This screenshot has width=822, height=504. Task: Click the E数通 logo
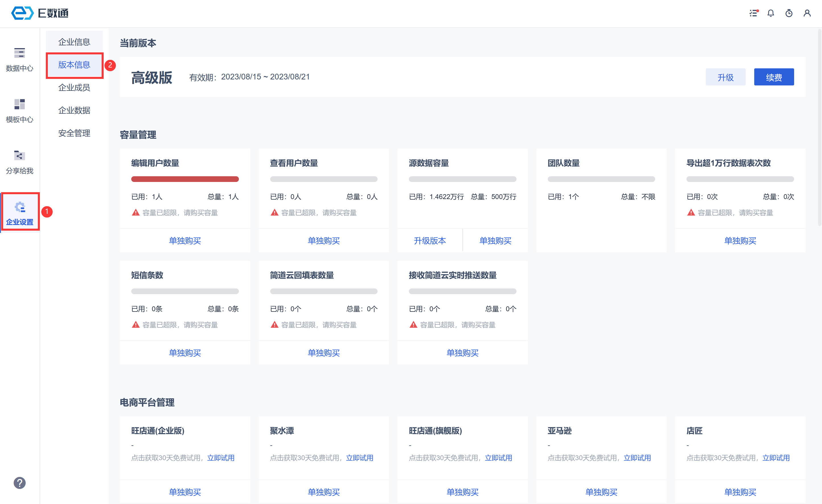[x=40, y=13]
